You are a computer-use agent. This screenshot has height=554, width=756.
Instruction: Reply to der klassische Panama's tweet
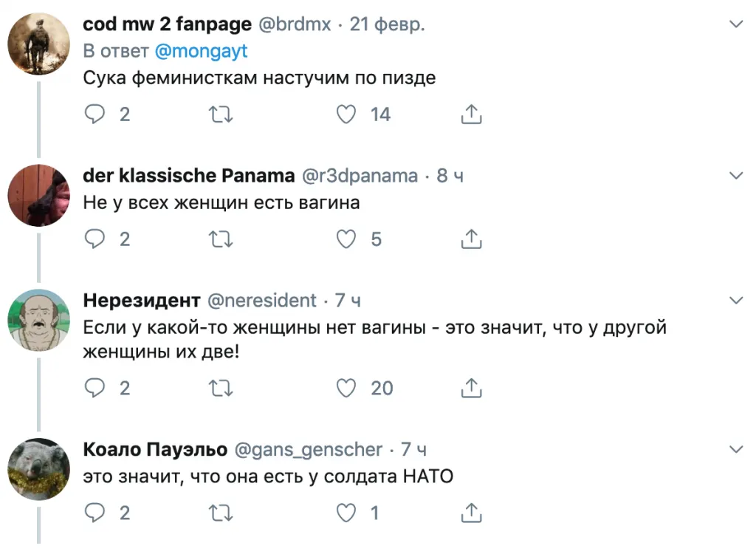click(95, 239)
